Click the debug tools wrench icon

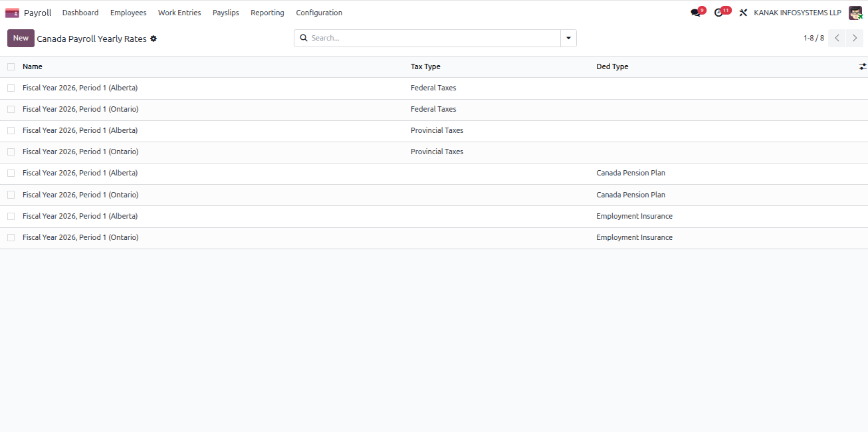point(743,13)
